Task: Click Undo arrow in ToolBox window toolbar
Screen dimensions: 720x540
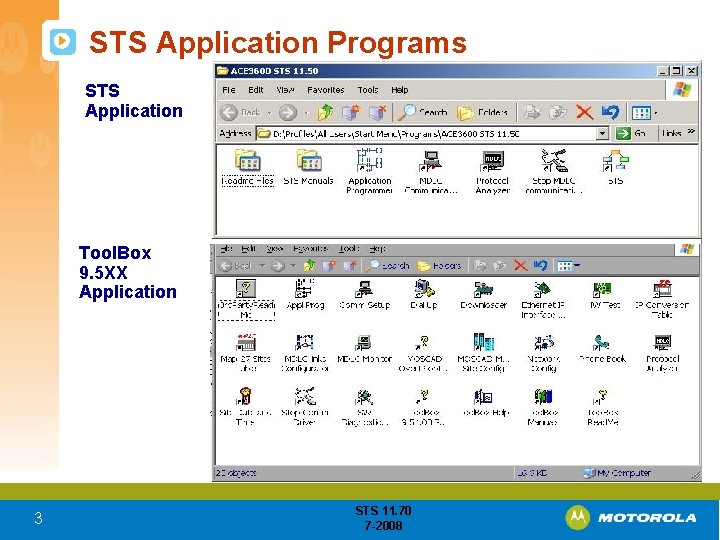Action: tap(540, 265)
